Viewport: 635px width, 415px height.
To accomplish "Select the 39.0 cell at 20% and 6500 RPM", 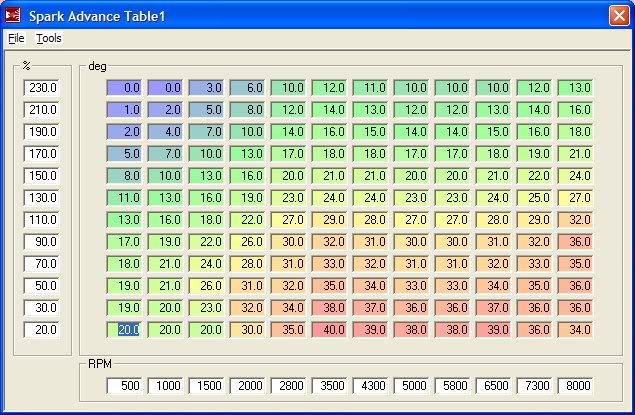I will (493, 330).
